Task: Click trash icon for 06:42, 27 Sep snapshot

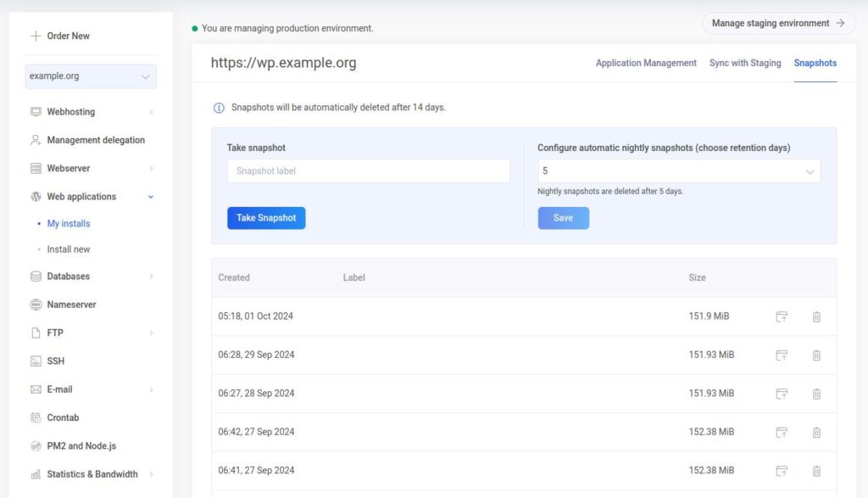Action: tap(816, 432)
